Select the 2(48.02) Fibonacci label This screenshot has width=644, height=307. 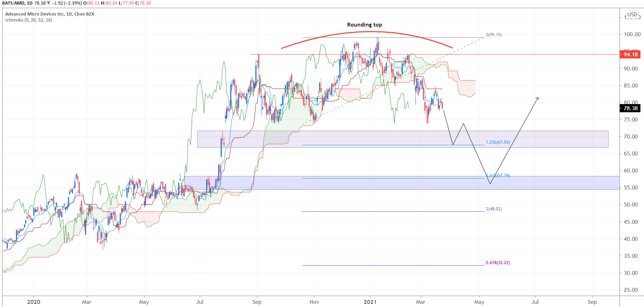(x=494, y=209)
